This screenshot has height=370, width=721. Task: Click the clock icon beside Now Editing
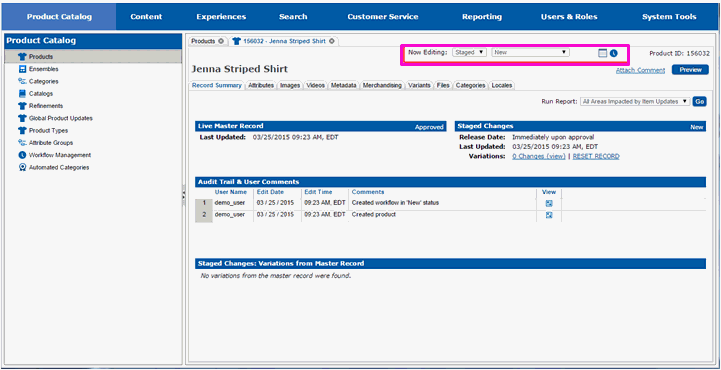click(x=614, y=53)
